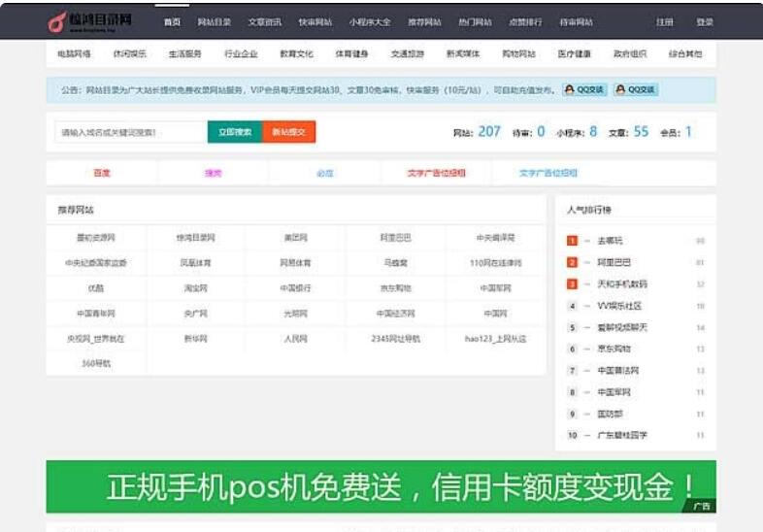Screen dimensions: 763x532
Task: Focus the domain or keyword search field
Action: [130, 132]
